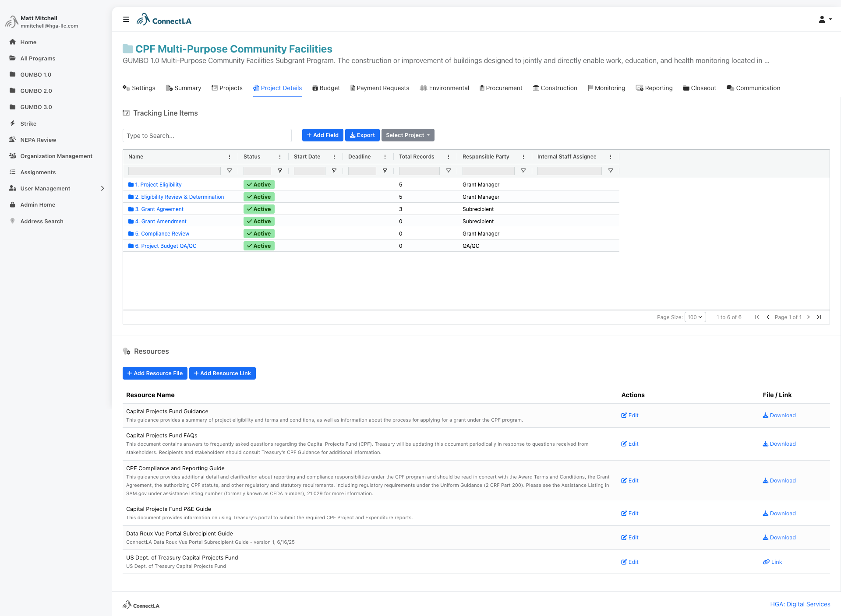Switch to the Communication tab

tap(753, 88)
